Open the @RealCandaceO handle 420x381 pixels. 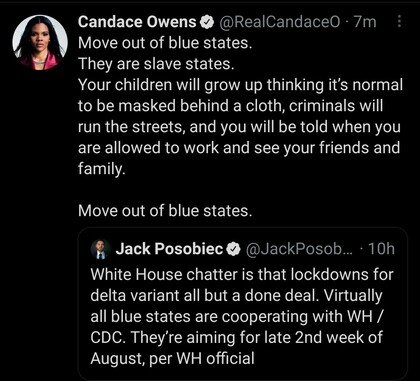[279, 22]
